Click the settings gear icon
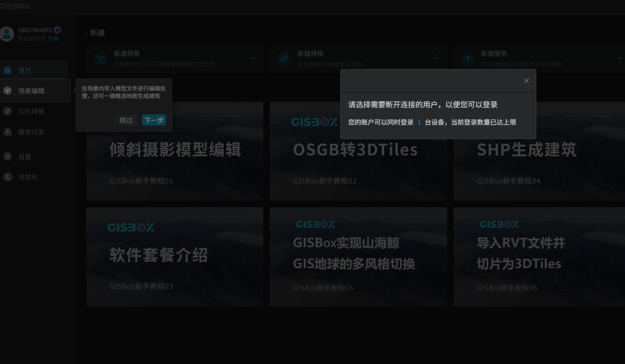Viewport: 625px width, 364px height. click(x=7, y=157)
